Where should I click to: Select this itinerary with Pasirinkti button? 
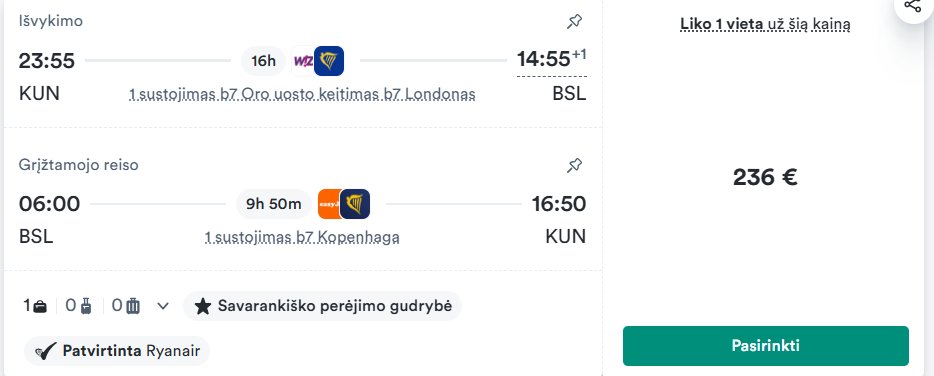coord(766,346)
